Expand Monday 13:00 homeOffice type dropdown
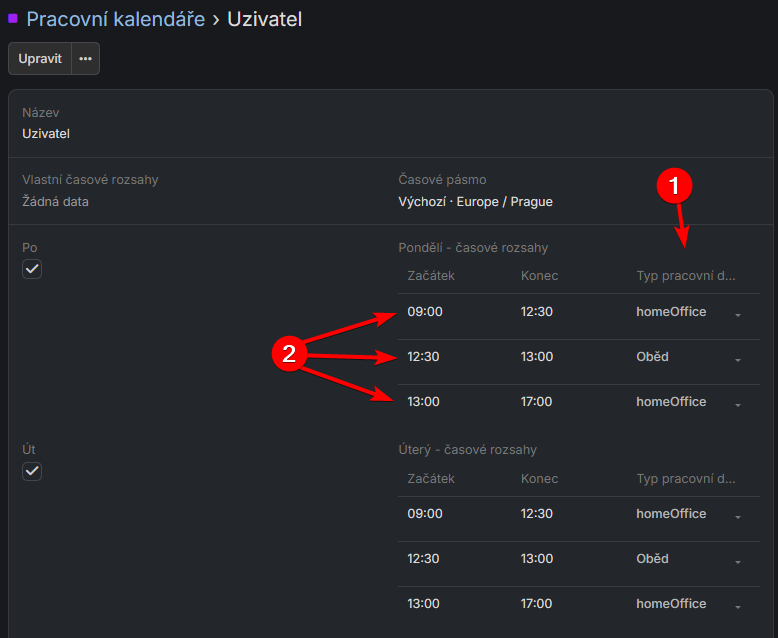Viewport: 778px width, 638px height. coord(737,404)
